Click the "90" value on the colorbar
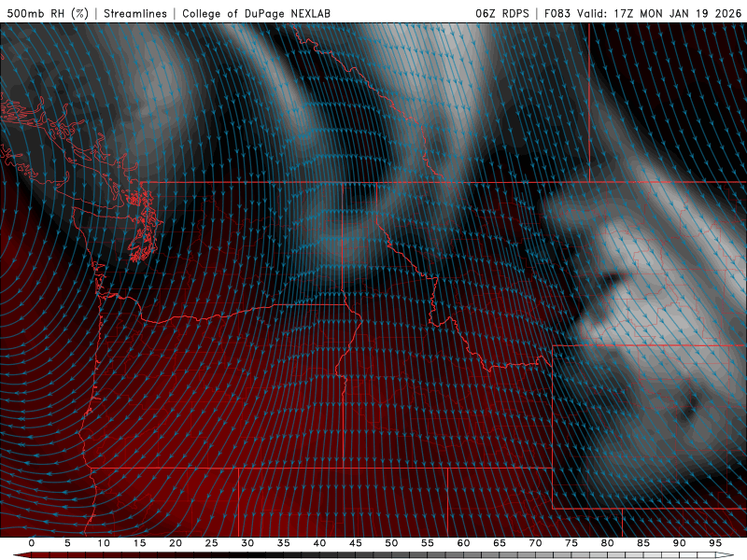 tap(680, 543)
